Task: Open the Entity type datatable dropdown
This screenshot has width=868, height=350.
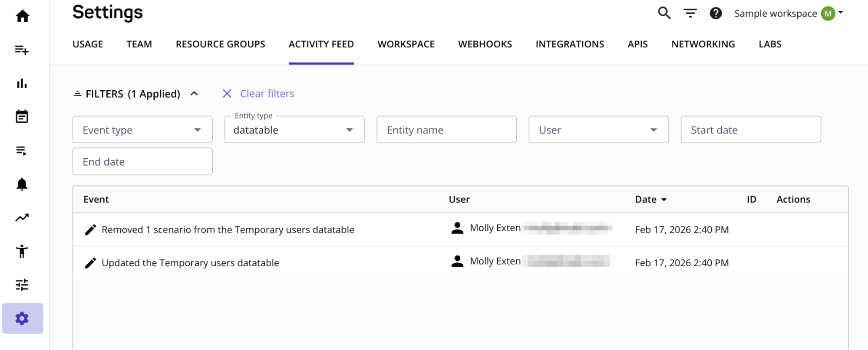Action: pos(294,130)
